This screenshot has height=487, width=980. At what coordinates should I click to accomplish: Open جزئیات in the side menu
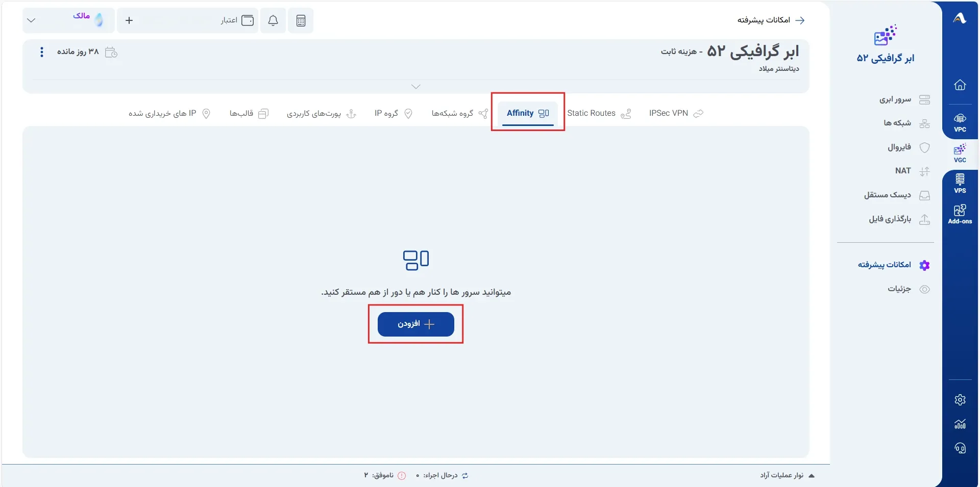(x=909, y=289)
